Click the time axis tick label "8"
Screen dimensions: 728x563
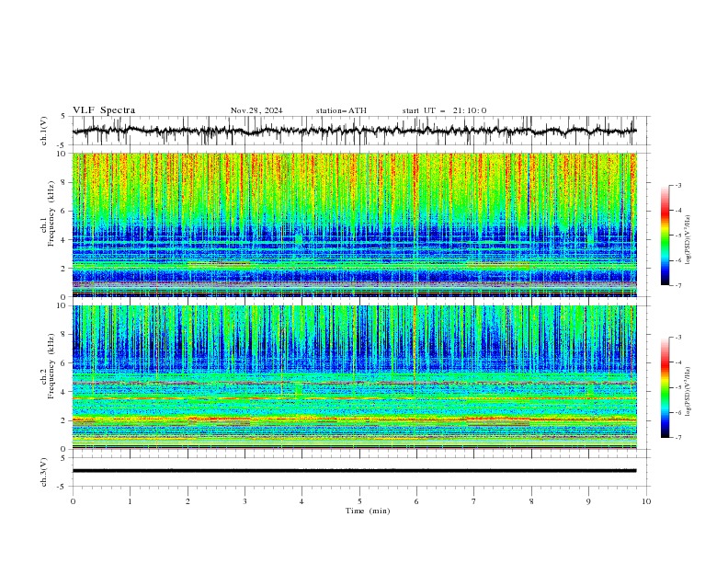(x=531, y=501)
